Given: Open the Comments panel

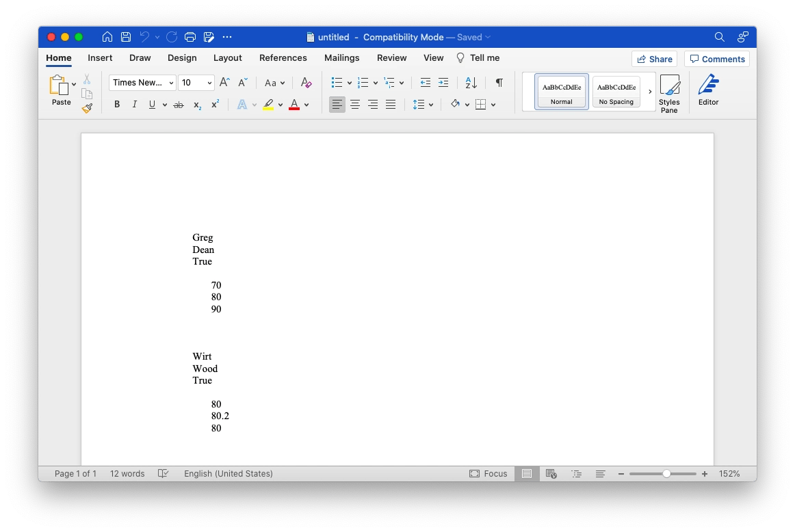Looking at the screenshot, I should (x=716, y=59).
